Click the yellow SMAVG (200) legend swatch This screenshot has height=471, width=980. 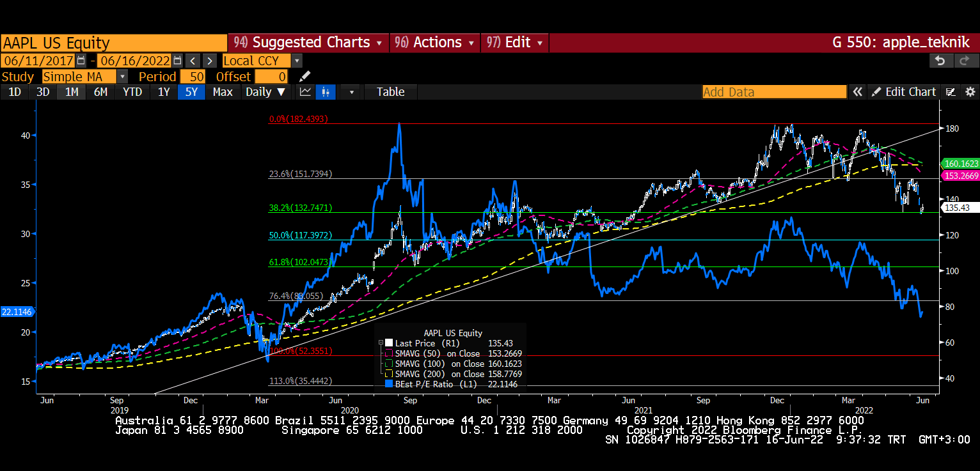[x=389, y=374]
